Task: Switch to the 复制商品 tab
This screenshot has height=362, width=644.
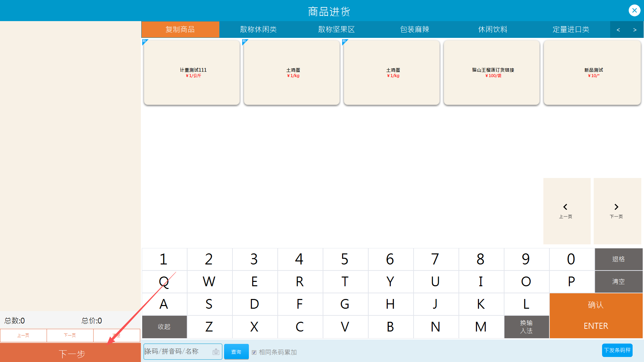Action: (x=180, y=29)
